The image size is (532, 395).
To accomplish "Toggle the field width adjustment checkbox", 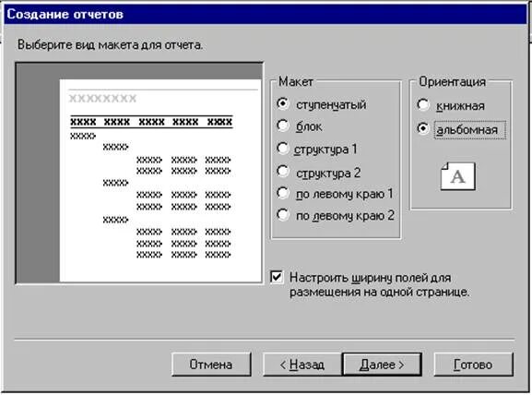I will pyautogui.click(x=277, y=277).
